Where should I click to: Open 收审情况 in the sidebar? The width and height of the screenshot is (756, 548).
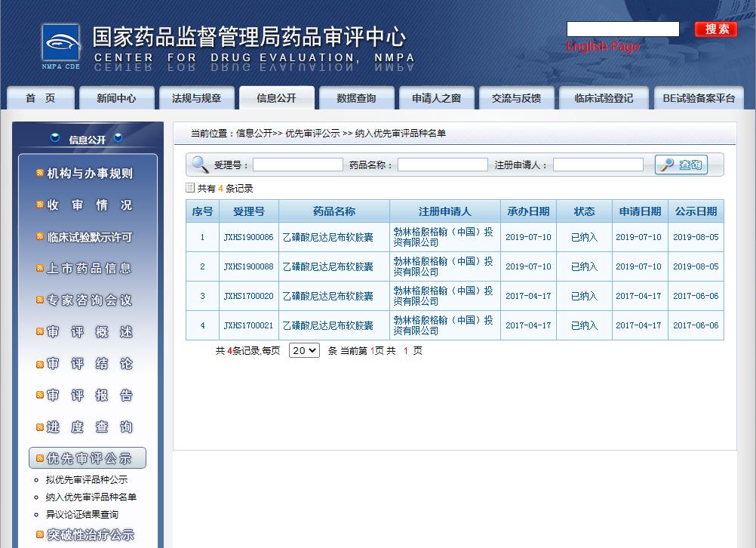(90, 205)
